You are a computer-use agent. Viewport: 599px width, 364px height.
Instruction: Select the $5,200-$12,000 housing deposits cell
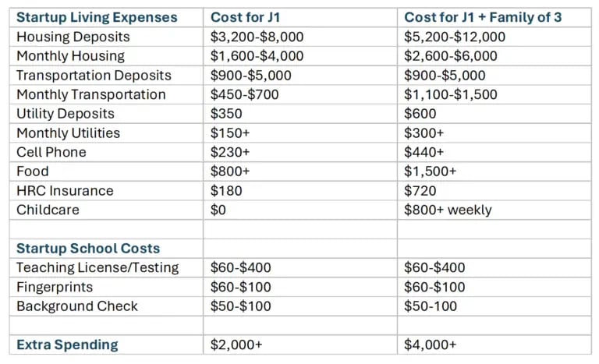point(455,37)
